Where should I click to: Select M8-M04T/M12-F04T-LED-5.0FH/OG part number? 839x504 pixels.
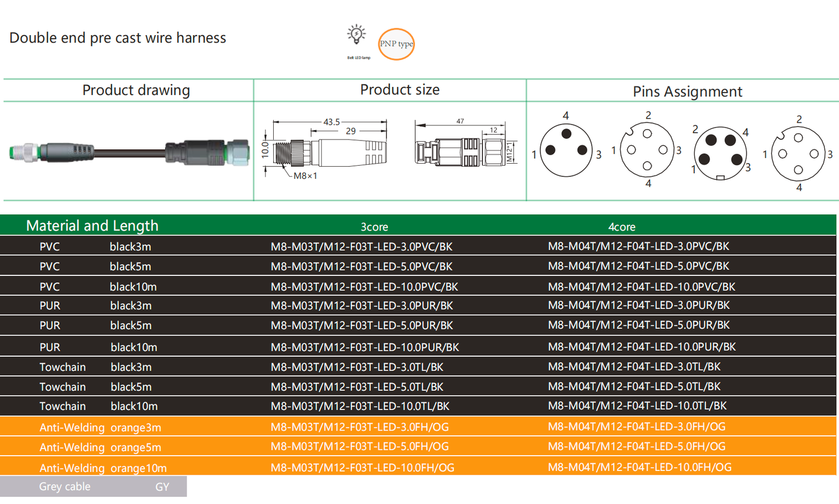coord(637,446)
